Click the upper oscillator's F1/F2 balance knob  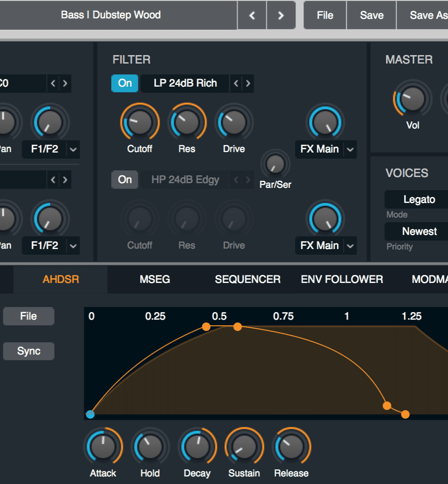coord(50,122)
